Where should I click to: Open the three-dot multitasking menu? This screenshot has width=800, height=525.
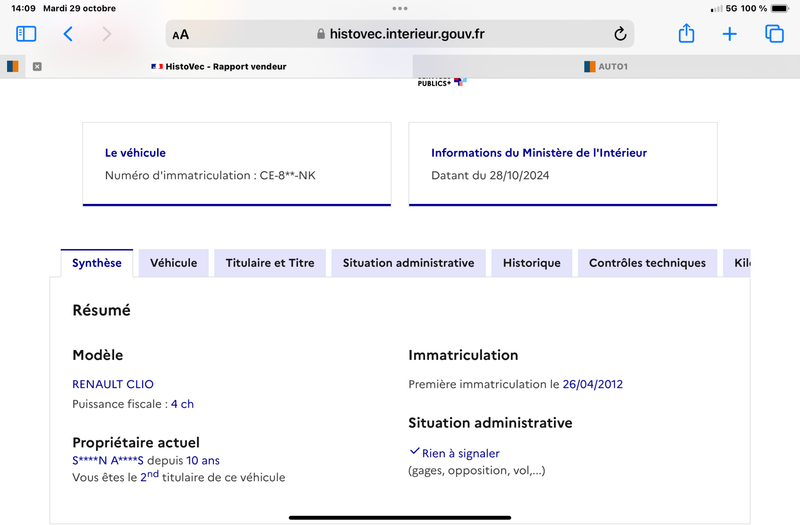(x=400, y=8)
